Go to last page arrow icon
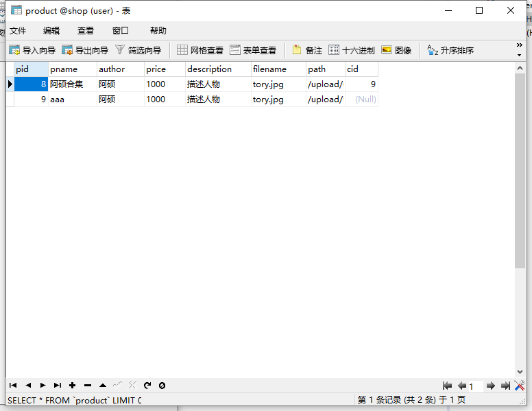Viewport: 532px width, 411px height. click(505, 386)
